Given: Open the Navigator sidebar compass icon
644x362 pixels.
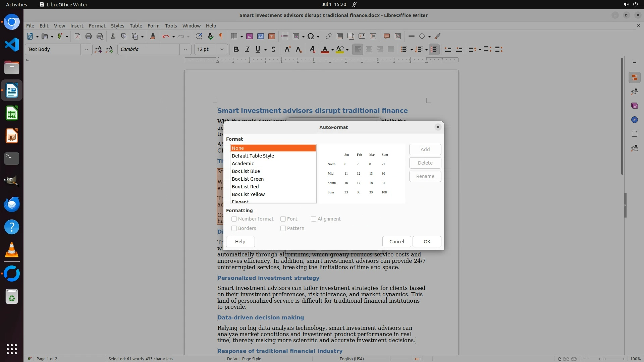Looking at the screenshot, I should point(634,120).
